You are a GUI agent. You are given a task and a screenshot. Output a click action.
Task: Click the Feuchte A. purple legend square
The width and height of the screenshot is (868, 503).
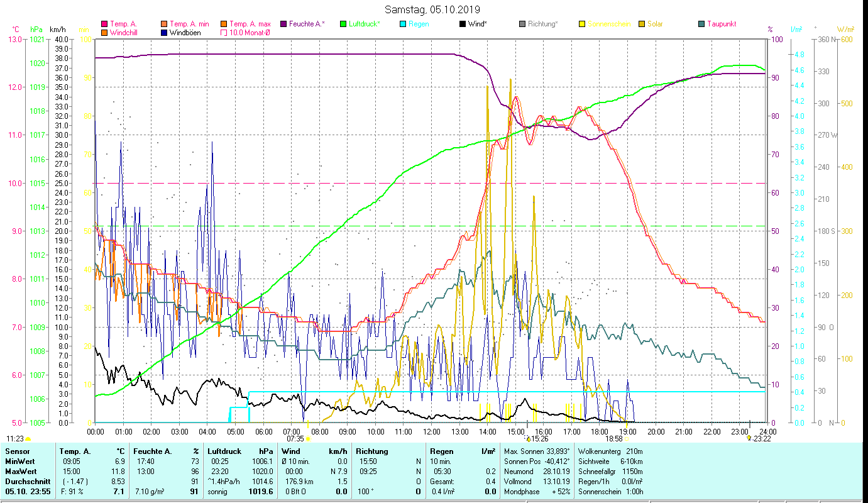283,24
